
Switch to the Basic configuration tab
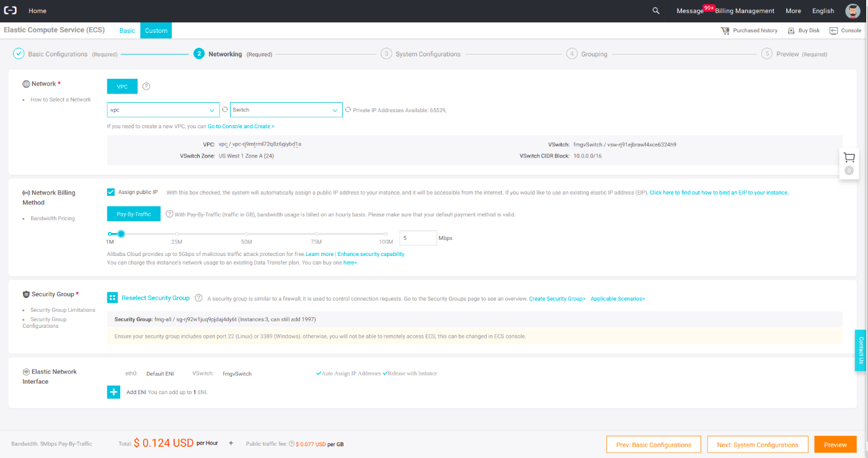(x=126, y=30)
